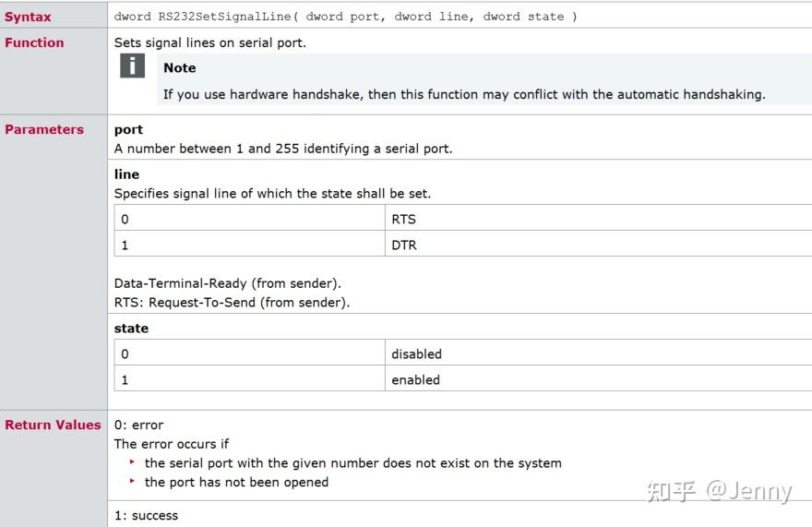Click the RS232SetSignalLine syntax code line
Image resolution: width=812 pixels, height=527 pixels.
(x=345, y=17)
